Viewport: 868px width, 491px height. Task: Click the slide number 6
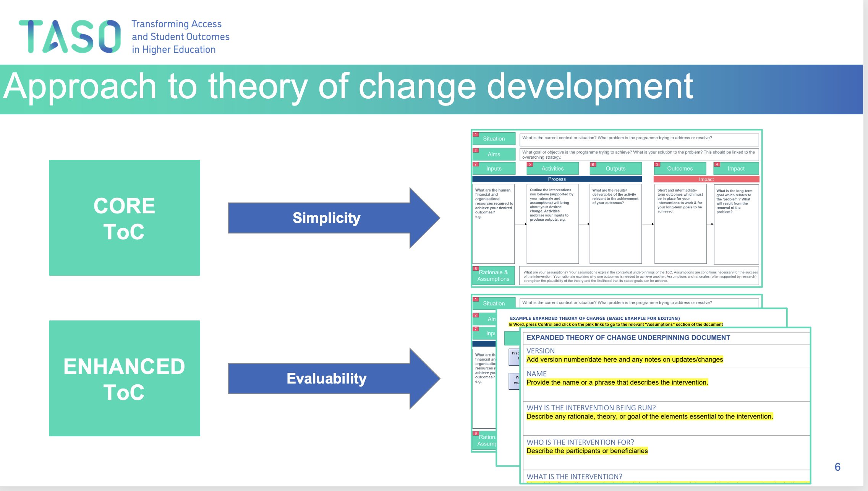(x=837, y=467)
